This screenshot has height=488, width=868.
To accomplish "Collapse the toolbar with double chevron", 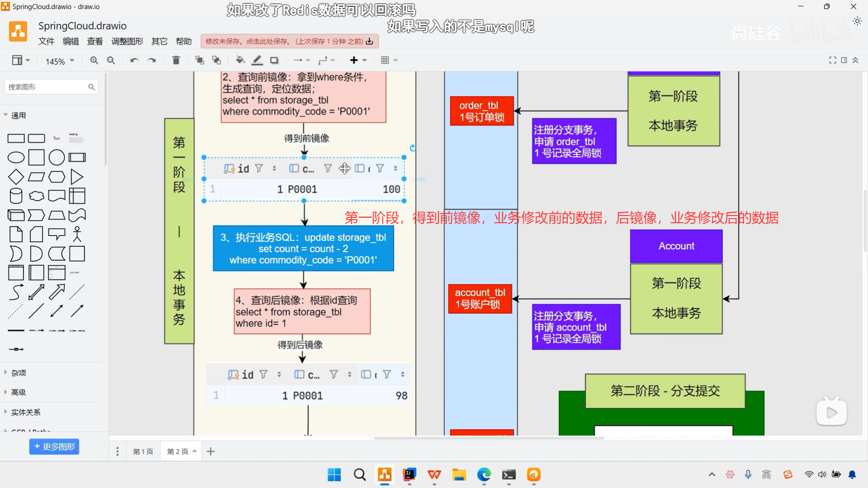I will tap(855, 60).
